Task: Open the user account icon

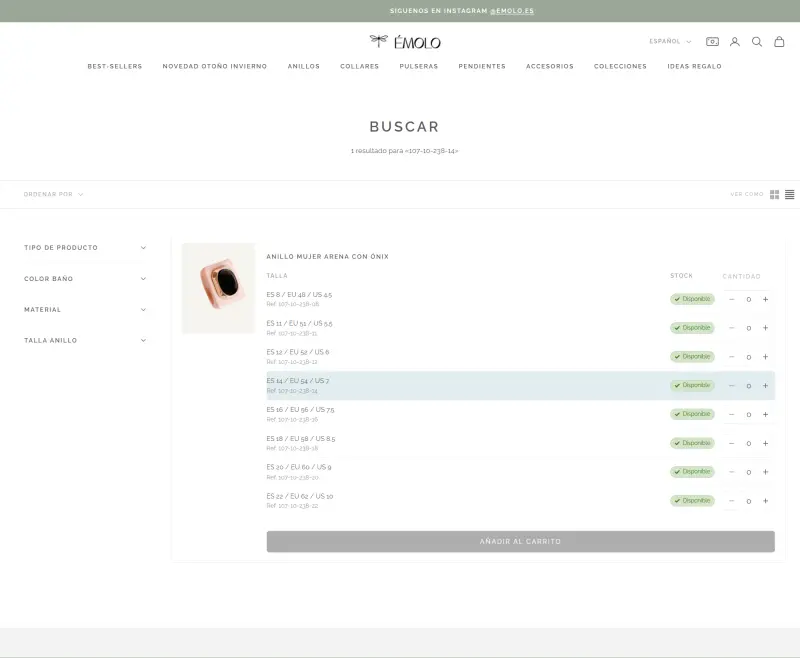Action: click(x=735, y=42)
